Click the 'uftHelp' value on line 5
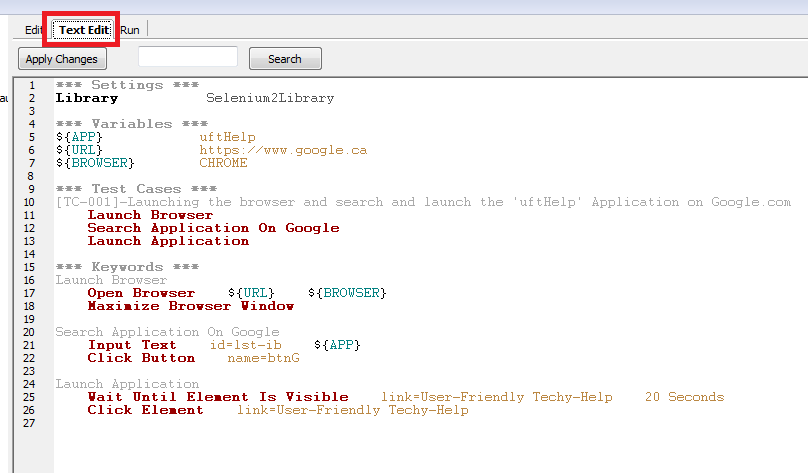The image size is (808, 473). coord(227,137)
